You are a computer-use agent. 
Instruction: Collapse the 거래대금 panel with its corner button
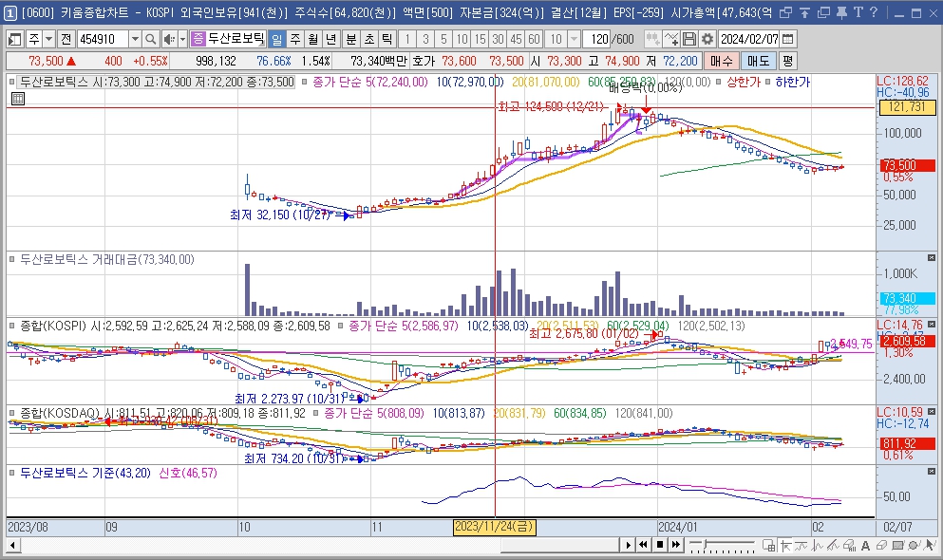932,258
